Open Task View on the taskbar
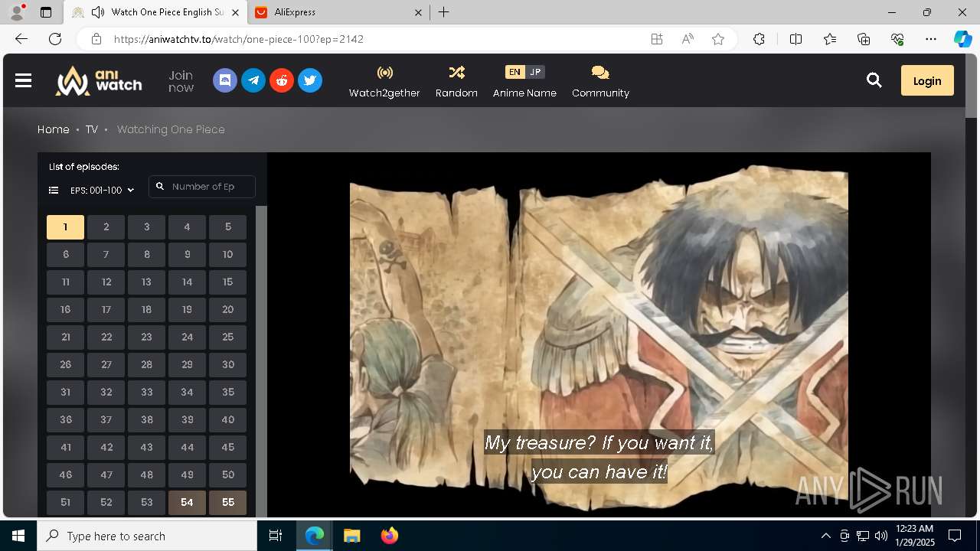The height and width of the screenshot is (551, 980). (276, 536)
